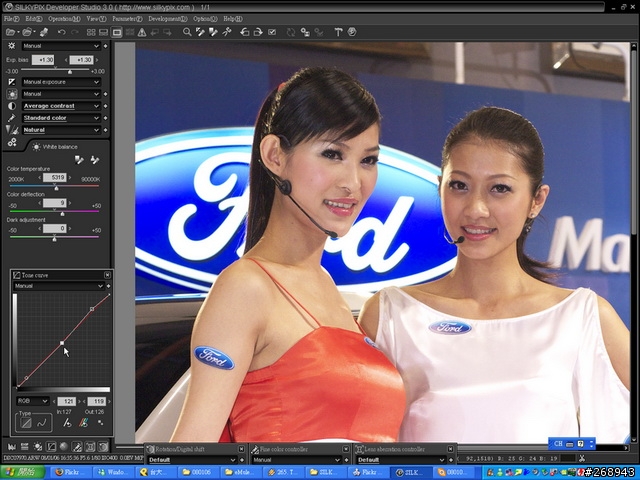Open the Standard color dropdown
640x480 pixels.
tap(61, 118)
